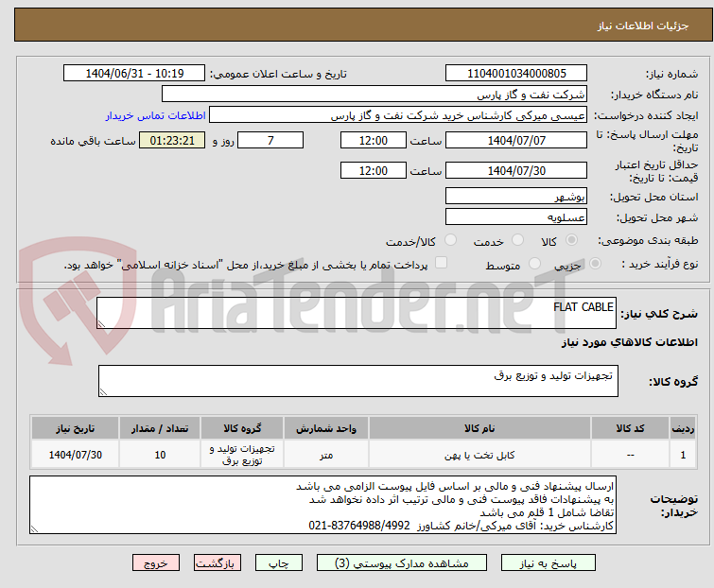Select the کالا radio button

pyautogui.click(x=571, y=240)
